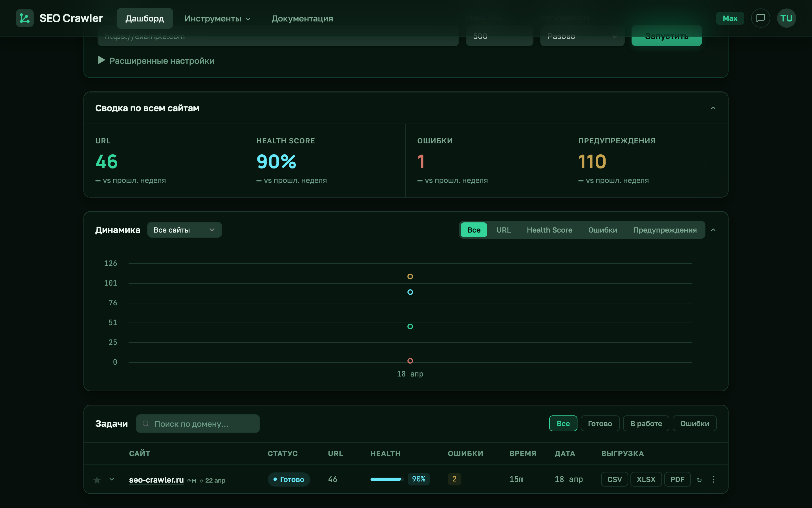Collapse the Сводка по всем сайтам panel
Image resolution: width=812 pixels, height=508 pixels.
(x=713, y=108)
